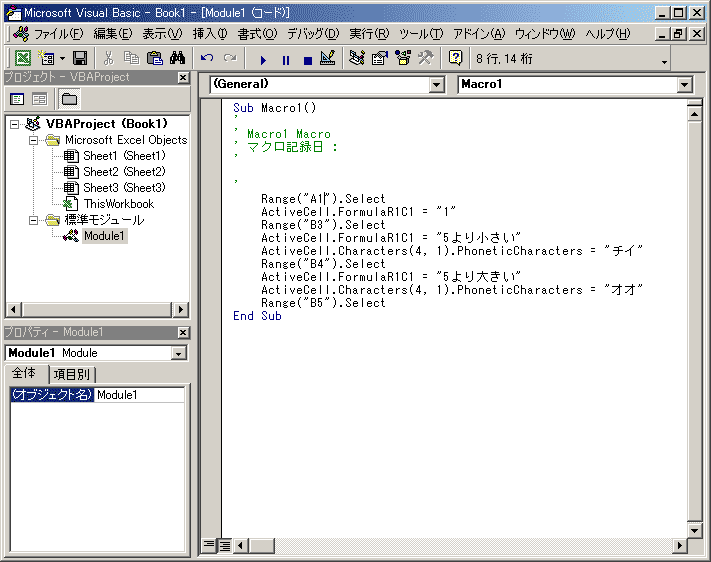Click the Break pause icon
The image size is (711, 562).
point(286,59)
